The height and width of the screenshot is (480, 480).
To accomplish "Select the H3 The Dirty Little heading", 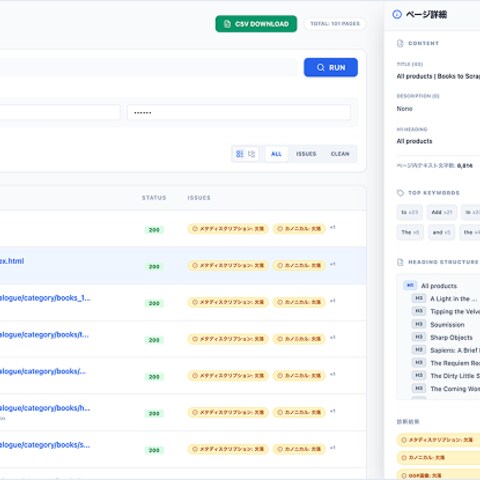I will pos(446,376).
